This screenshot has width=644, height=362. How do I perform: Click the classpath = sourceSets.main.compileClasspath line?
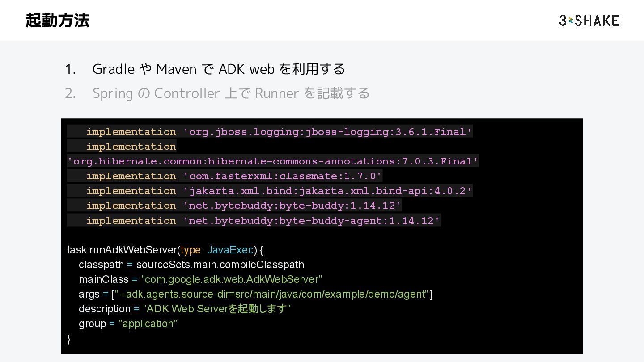pyautogui.click(x=191, y=265)
